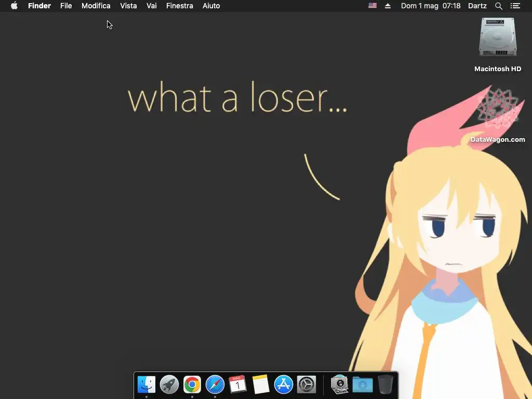This screenshot has height=399, width=532.
Task: Click the eject icon in menu bar
Action: coord(388,6)
